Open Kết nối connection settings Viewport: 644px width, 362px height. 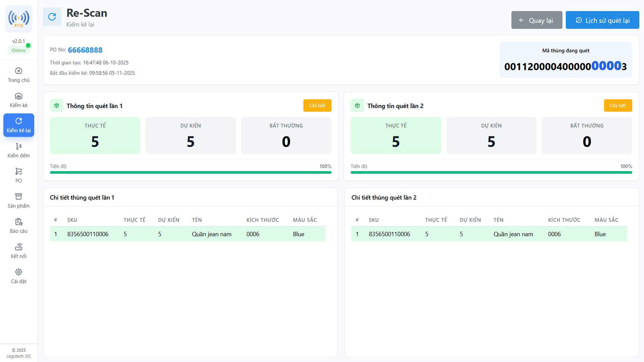(x=19, y=251)
